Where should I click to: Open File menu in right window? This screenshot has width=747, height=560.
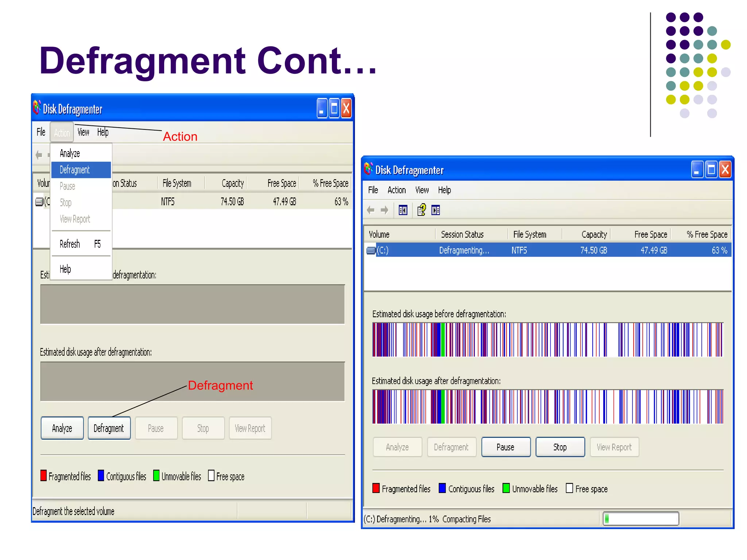[x=373, y=190]
